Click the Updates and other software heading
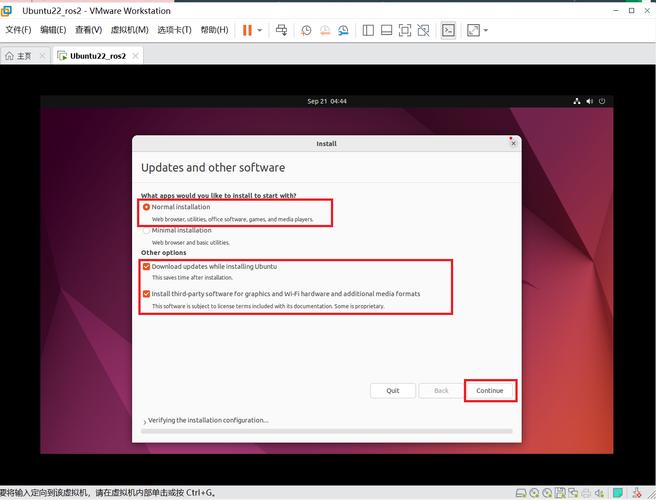Image resolution: width=656 pixels, height=500 pixels. [213, 167]
